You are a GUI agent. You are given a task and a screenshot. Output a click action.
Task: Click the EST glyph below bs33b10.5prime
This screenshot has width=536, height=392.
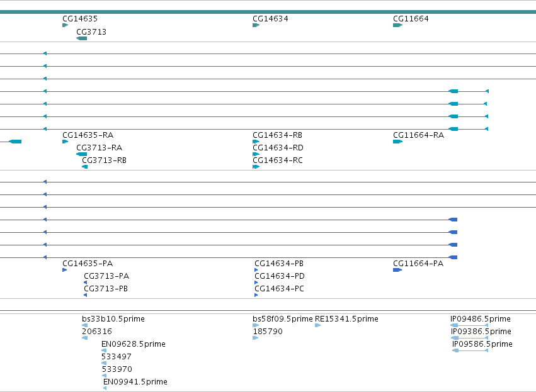pyautogui.click(x=85, y=325)
